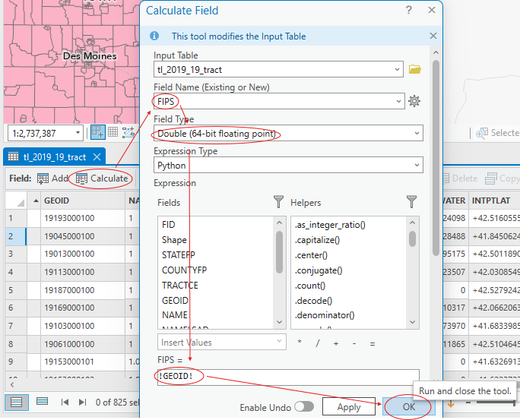Go to first table record
This screenshot has height=420, width=520.
[x=65, y=402]
